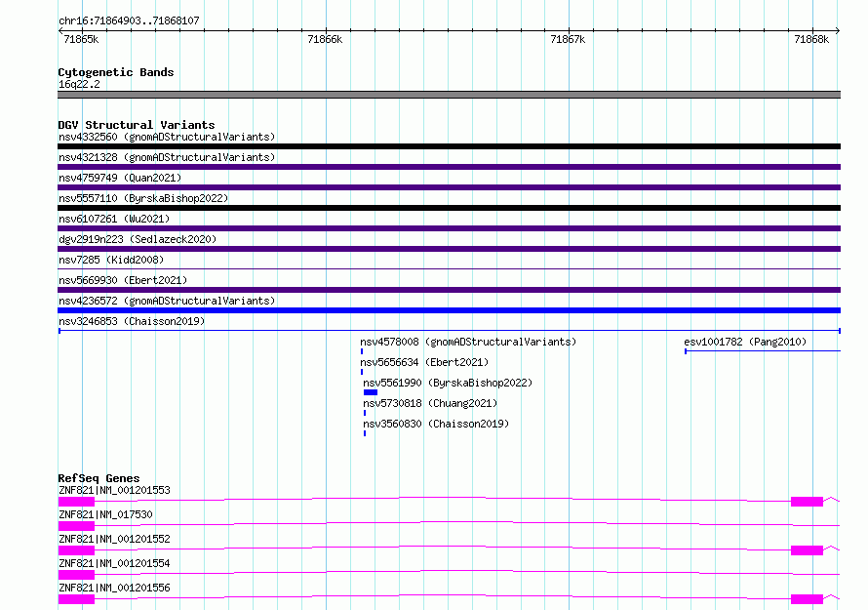Click the blue tick under nsv5656634
This screenshot has height=610, width=868.
362,372
